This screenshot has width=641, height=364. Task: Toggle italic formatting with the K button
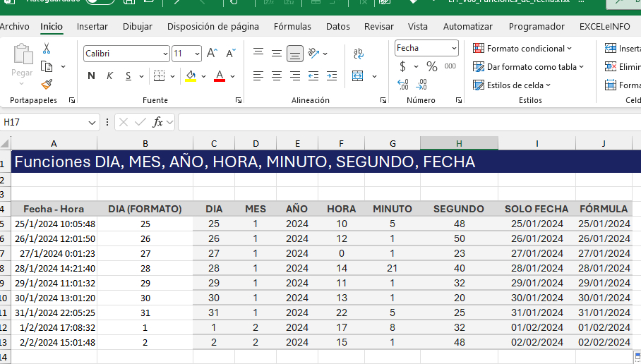tap(109, 75)
